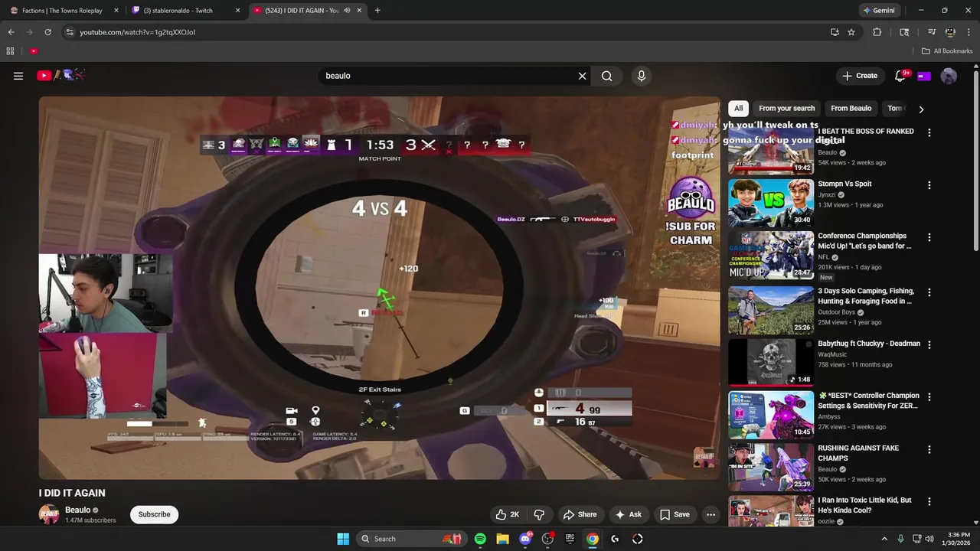Image resolution: width=980 pixels, height=551 pixels.
Task: Open the options menu for Controller Champion Settings video
Action: (x=929, y=397)
